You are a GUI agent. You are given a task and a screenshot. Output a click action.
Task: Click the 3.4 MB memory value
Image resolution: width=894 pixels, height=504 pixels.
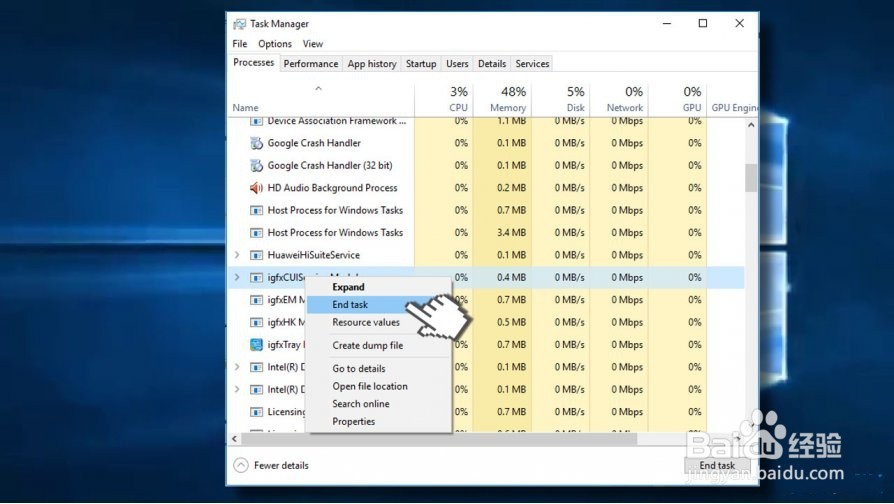511,233
